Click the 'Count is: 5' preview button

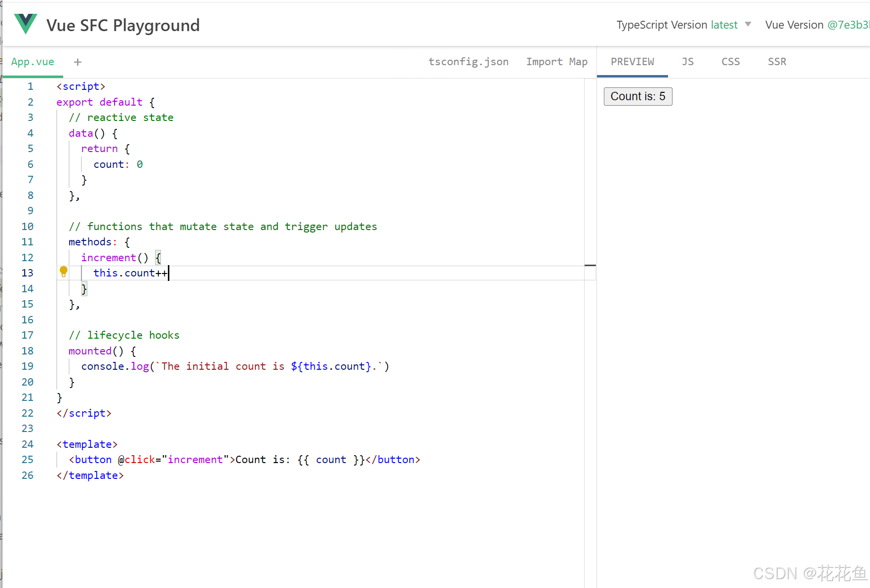[x=638, y=96]
